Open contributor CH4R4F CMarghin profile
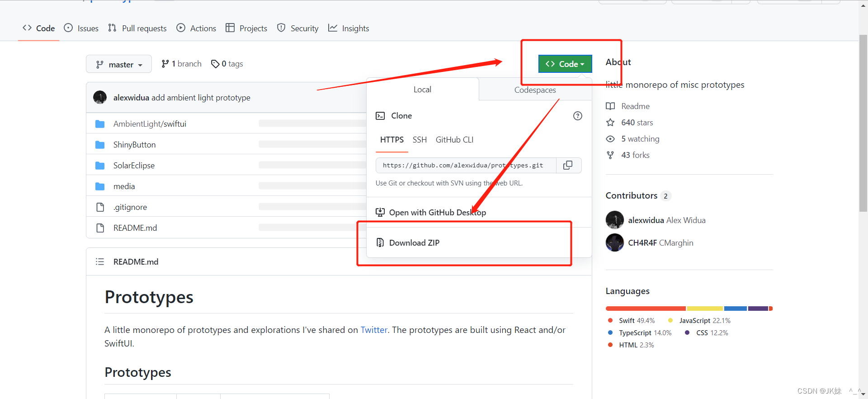 coord(660,243)
